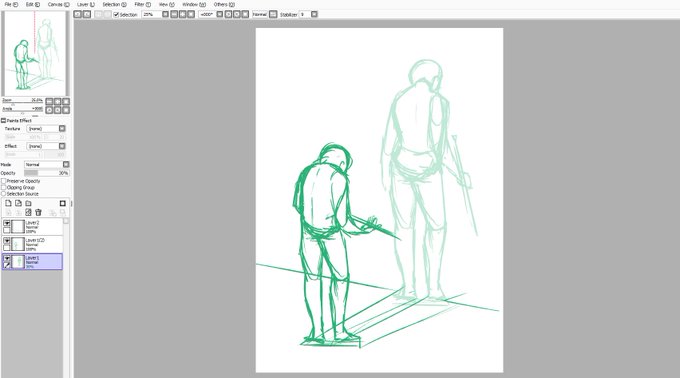This screenshot has height=378, width=680.
Task: Click the zoom percentage field in top toolbar
Action: click(x=151, y=14)
